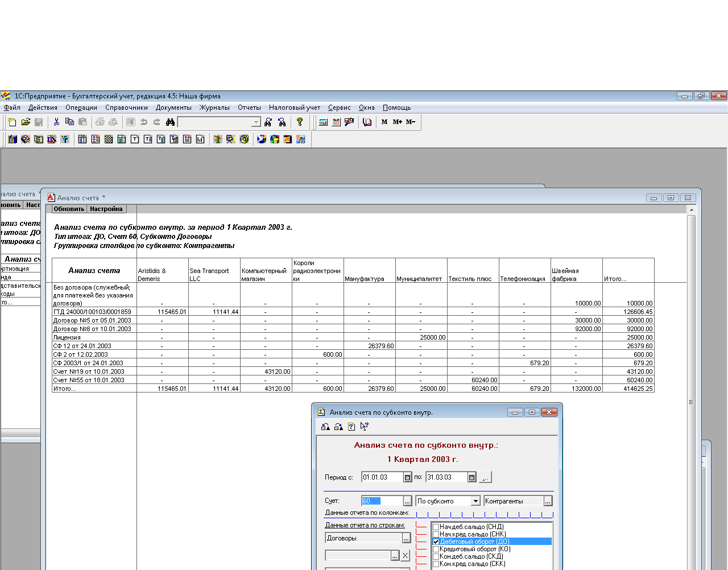This screenshot has width=728, height=570.
Task: Click the report window scrollbar up arrow
Action: click(x=691, y=210)
